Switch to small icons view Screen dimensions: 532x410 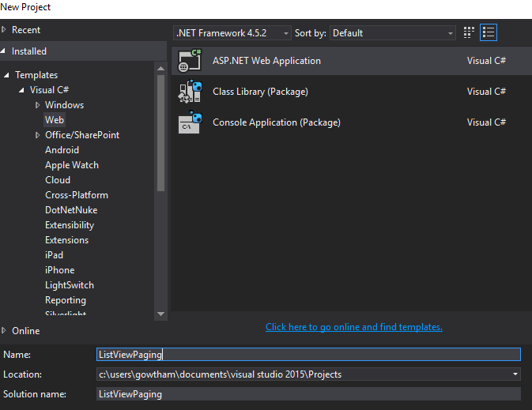[x=470, y=33]
